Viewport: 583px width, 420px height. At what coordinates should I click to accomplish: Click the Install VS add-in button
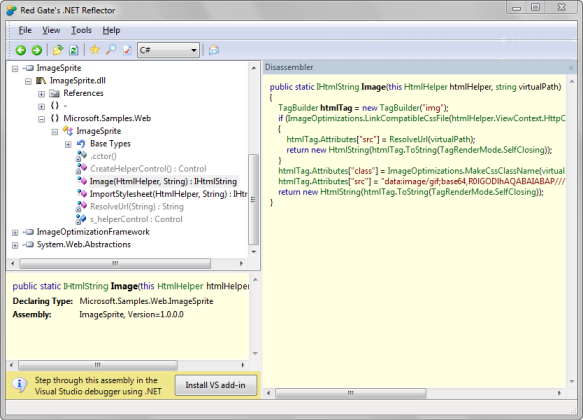coord(215,385)
